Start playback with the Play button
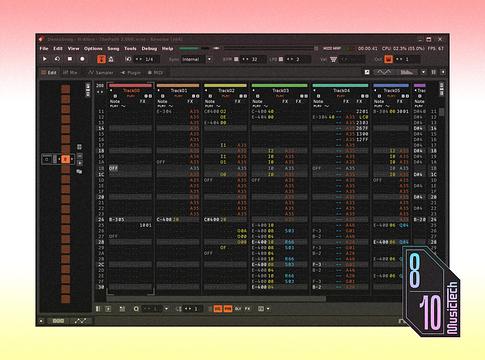Screen dimensions: 485x360 click(45, 59)
